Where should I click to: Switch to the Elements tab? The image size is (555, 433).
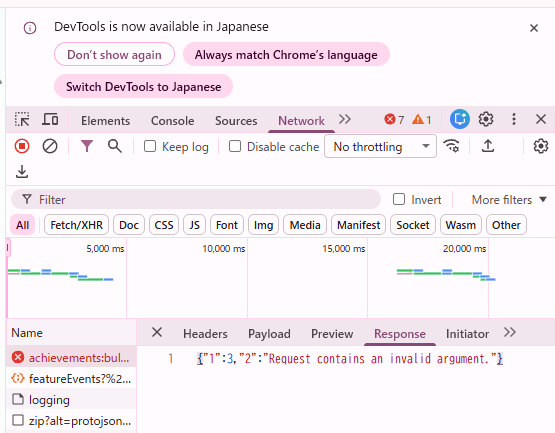coord(105,121)
